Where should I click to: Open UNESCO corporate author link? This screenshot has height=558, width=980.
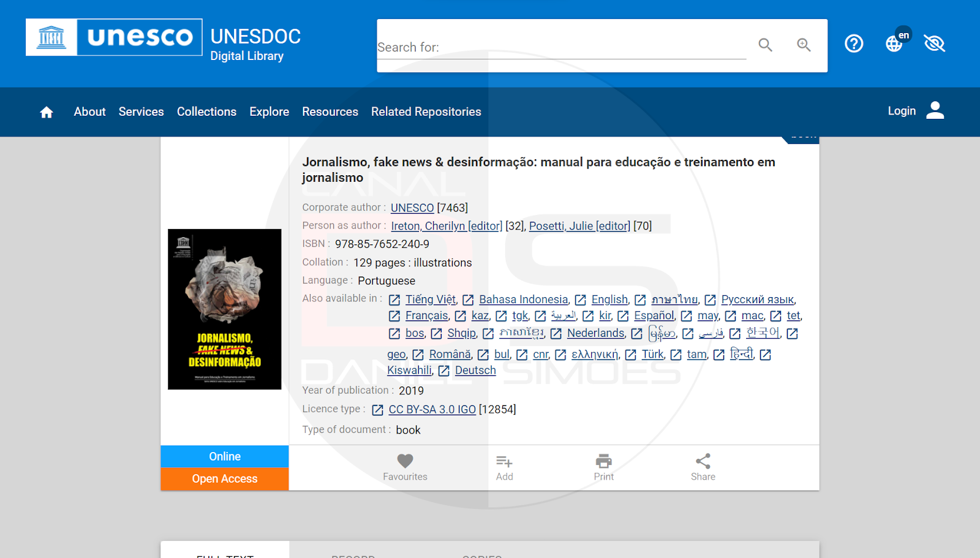click(412, 208)
